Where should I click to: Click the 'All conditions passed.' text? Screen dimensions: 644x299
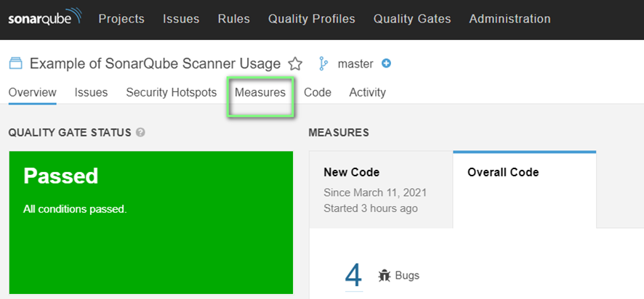pyautogui.click(x=75, y=209)
